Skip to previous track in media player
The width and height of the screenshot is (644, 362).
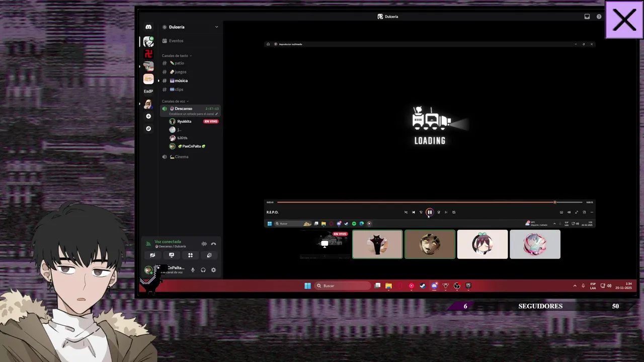(414, 212)
